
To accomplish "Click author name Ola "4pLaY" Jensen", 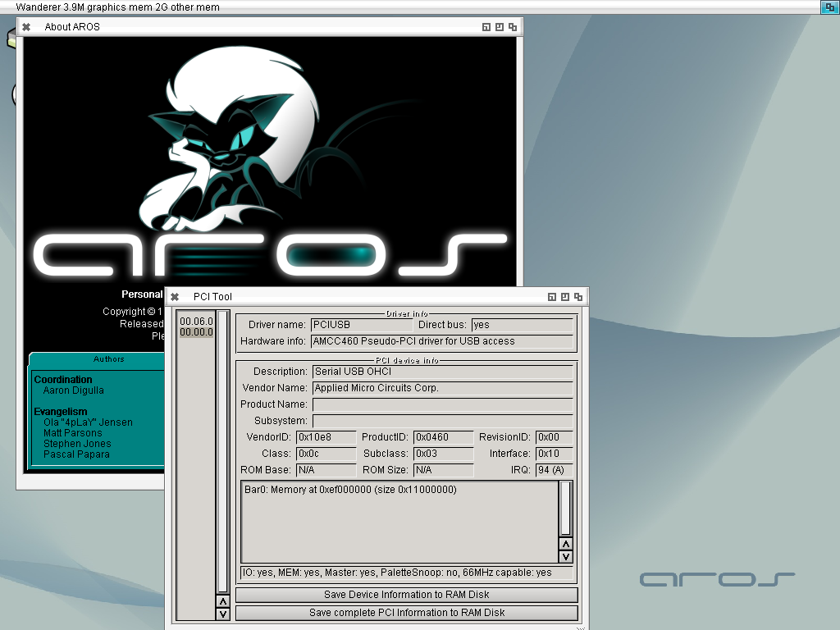I will (88, 422).
